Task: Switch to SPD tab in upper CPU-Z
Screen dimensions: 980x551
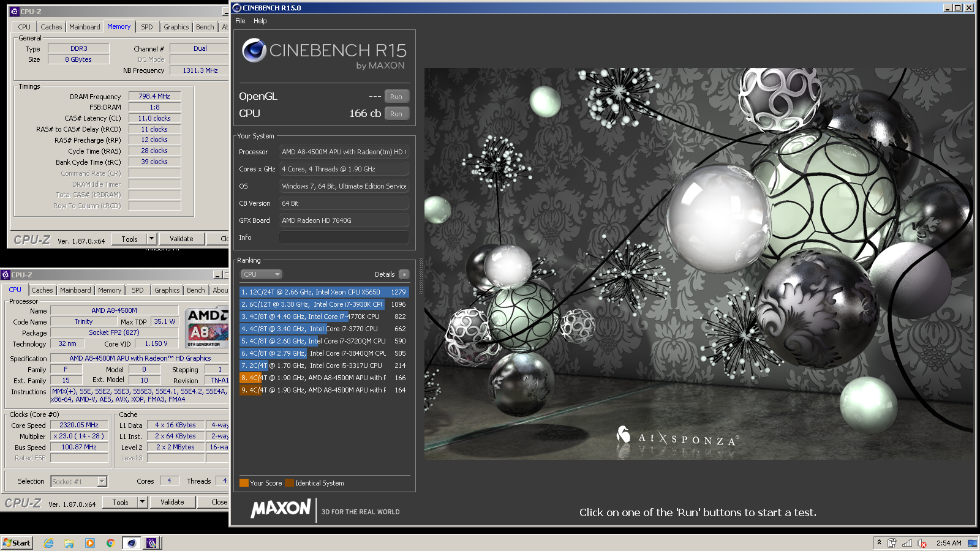Action: coord(147,27)
